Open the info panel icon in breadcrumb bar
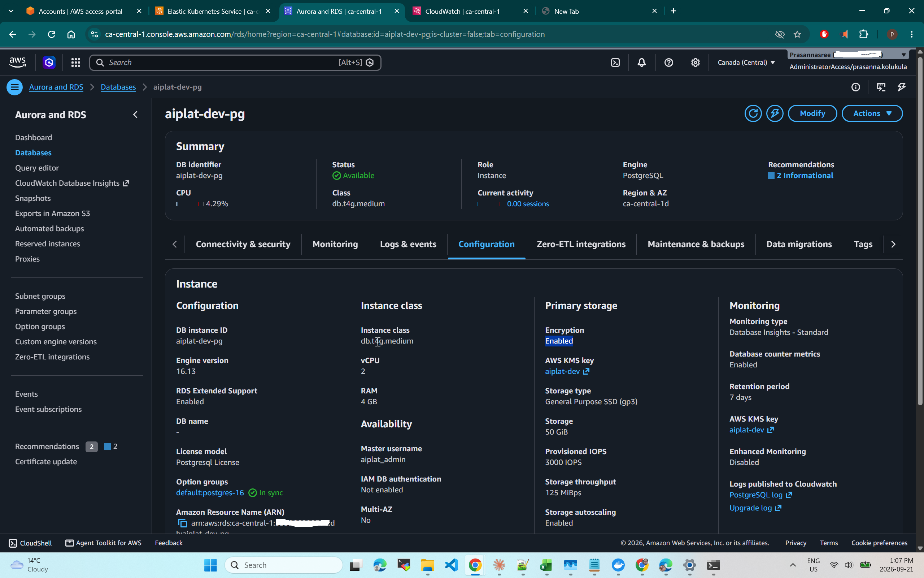Screen dimensions: 924x578 click(x=856, y=87)
